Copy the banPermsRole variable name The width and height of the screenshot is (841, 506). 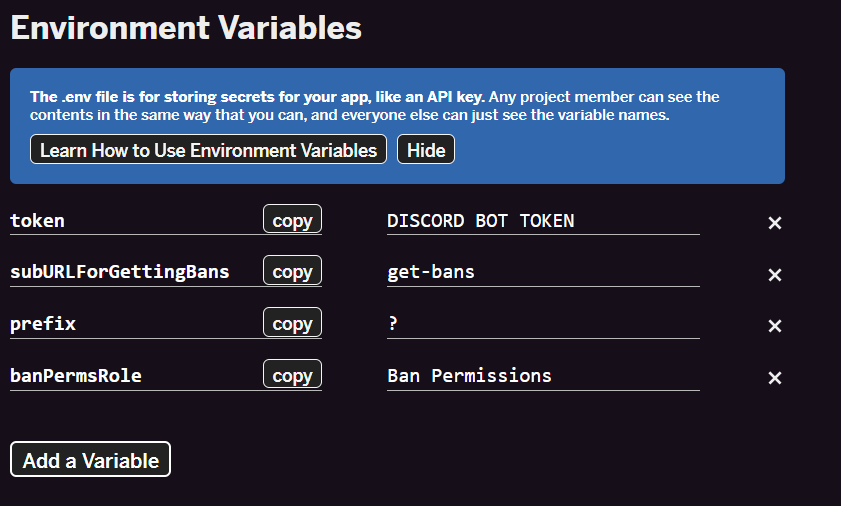pos(292,375)
